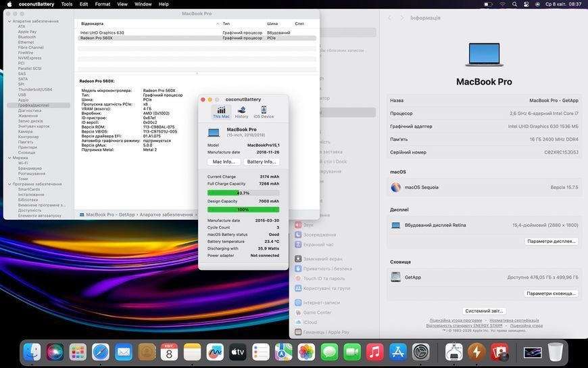Open Edit menu in menu bar
Viewport: 588px width, 368px height.
[x=84, y=4]
